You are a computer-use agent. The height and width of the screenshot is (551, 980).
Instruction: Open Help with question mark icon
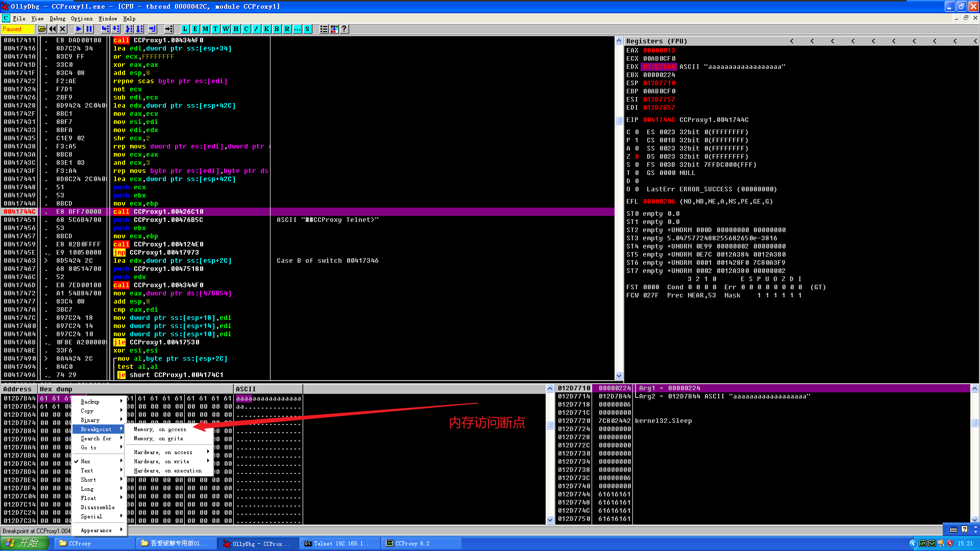click(345, 29)
